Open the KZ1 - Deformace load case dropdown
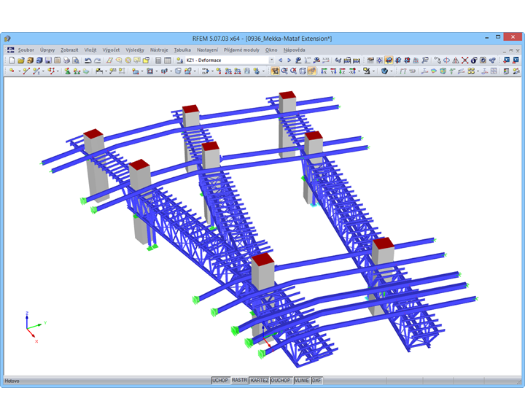Viewport: 525px width, 420px height. 230,61
